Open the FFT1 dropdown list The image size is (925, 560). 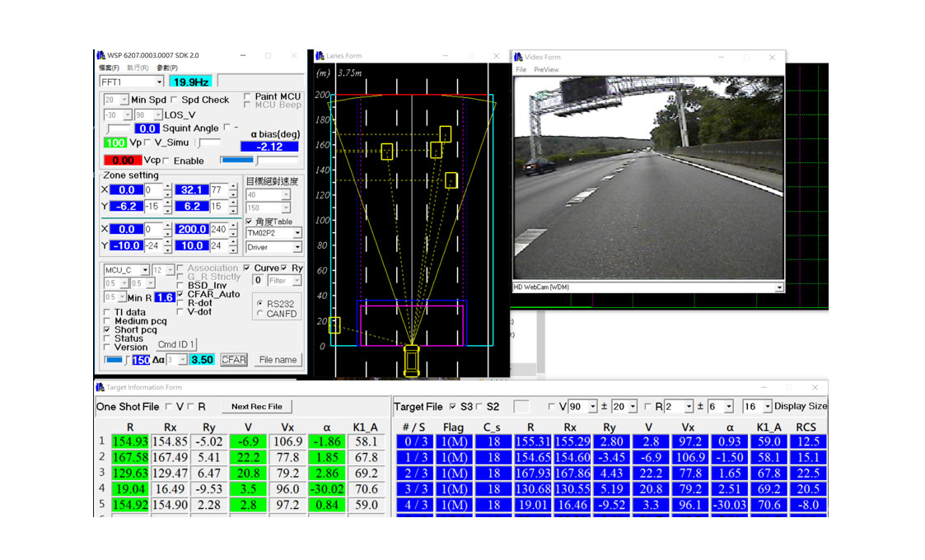click(x=159, y=82)
